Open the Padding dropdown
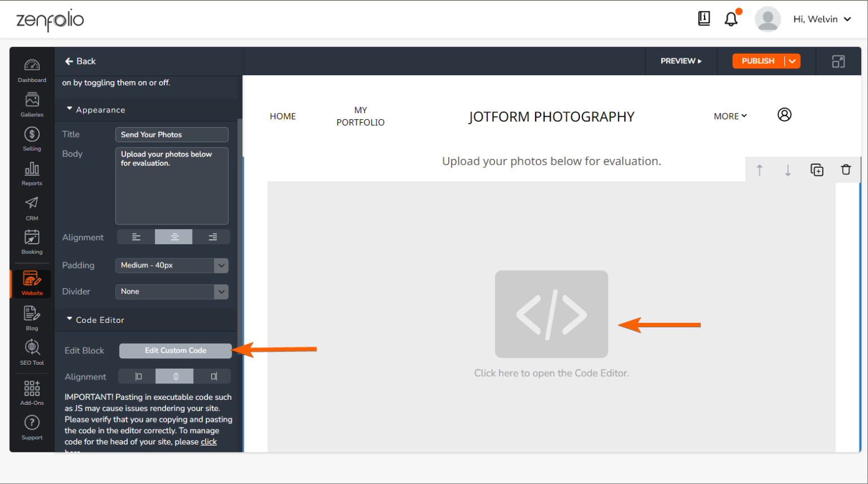The height and width of the screenshot is (484, 868). click(172, 265)
